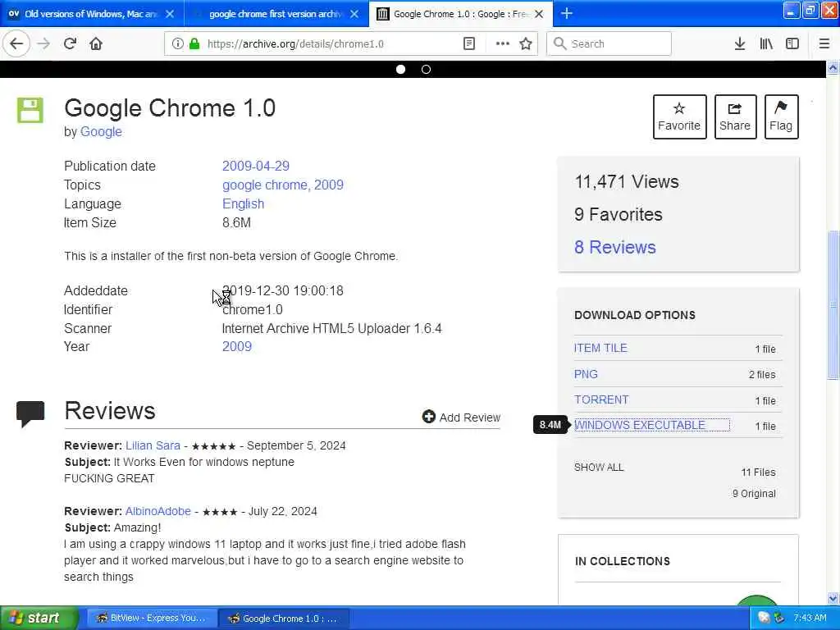Close the 'Old versions of Windows' tab
840x630 pixels.
[x=170, y=14]
